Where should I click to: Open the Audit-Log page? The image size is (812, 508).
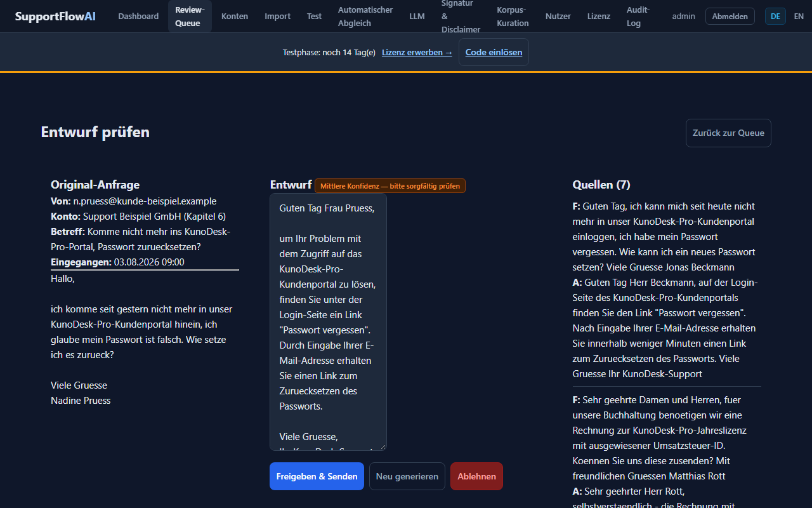(x=638, y=17)
